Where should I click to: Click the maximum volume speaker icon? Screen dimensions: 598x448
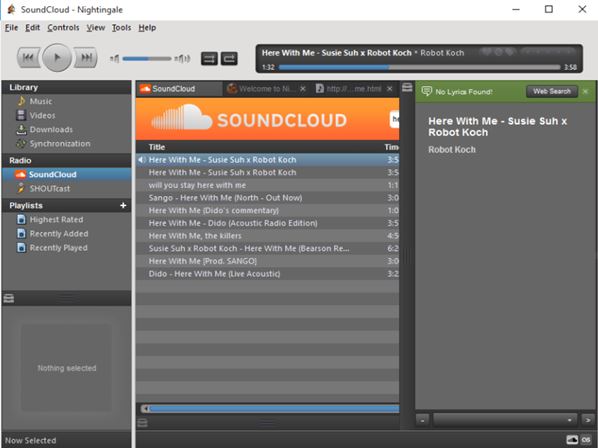[x=182, y=59]
